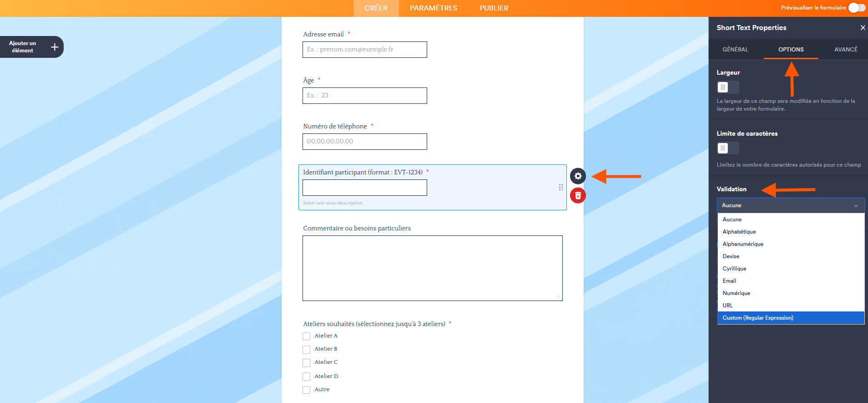Click the Ajouter un élément button
The image size is (868, 403).
click(x=31, y=47)
